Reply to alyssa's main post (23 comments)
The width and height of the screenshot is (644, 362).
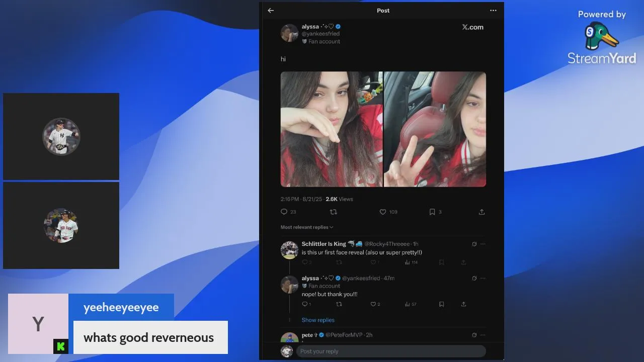(x=284, y=212)
